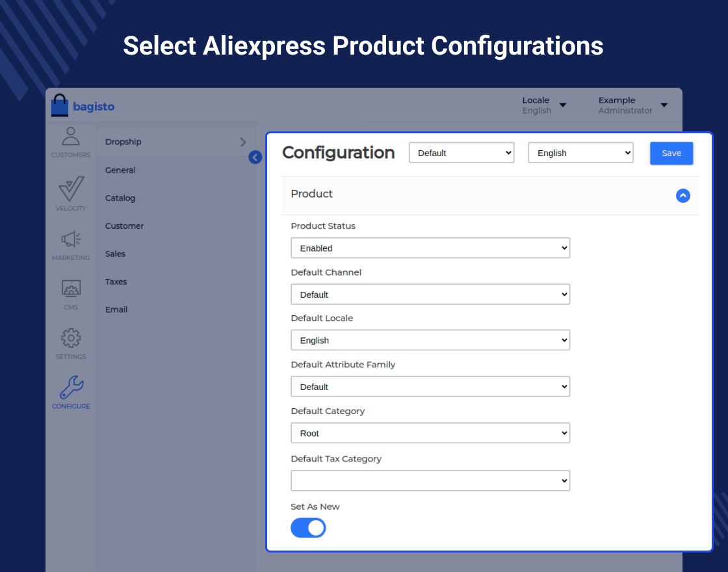
Task: Open the Default Category dropdown
Action: (430, 433)
